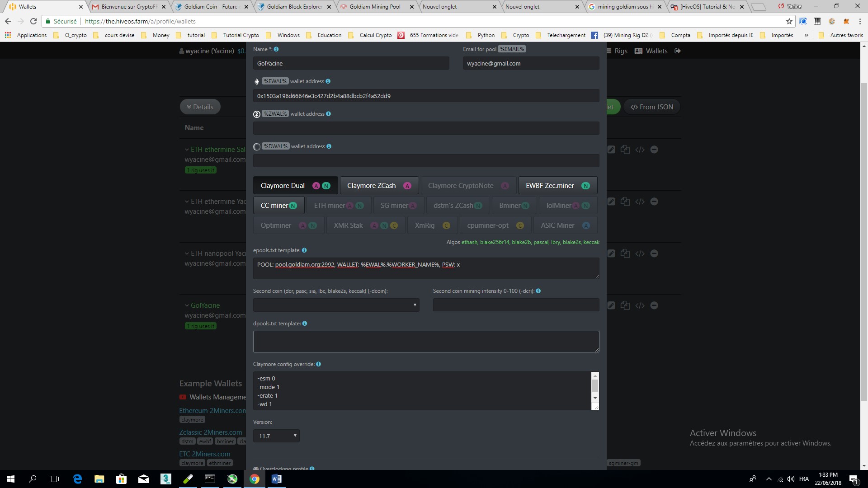Show hidden system tray icons
868x488 pixels.
point(769,479)
